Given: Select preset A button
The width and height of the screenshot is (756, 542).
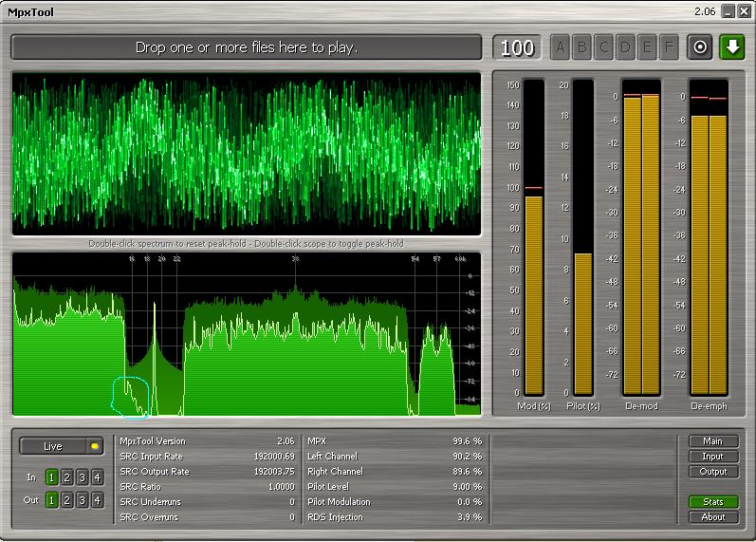Looking at the screenshot, I should (560, 47).
